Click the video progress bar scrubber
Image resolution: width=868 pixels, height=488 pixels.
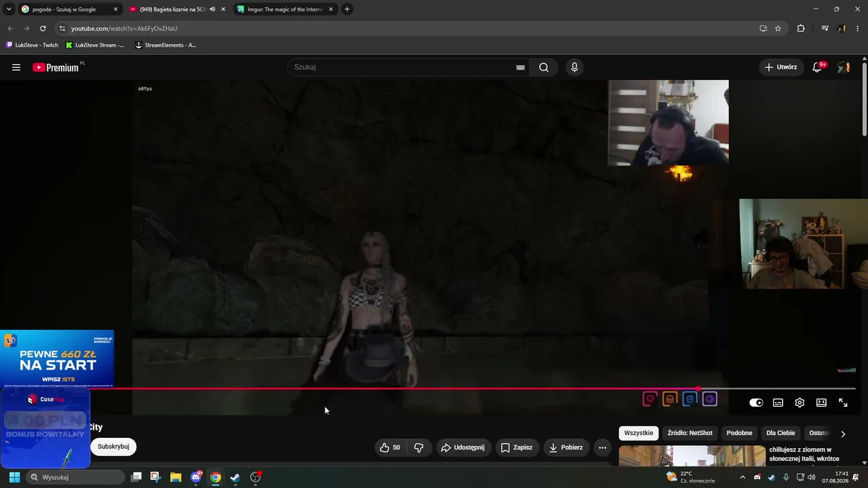tap(698, 388)
